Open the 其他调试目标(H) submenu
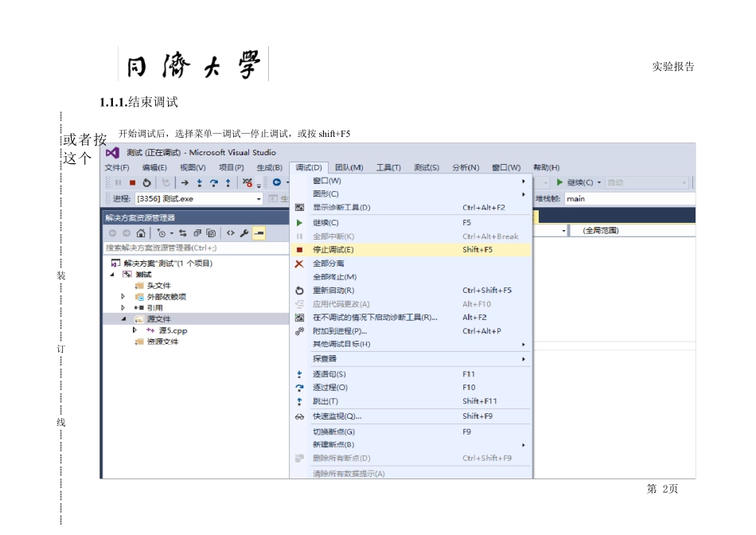 click(x=411, y=345)
